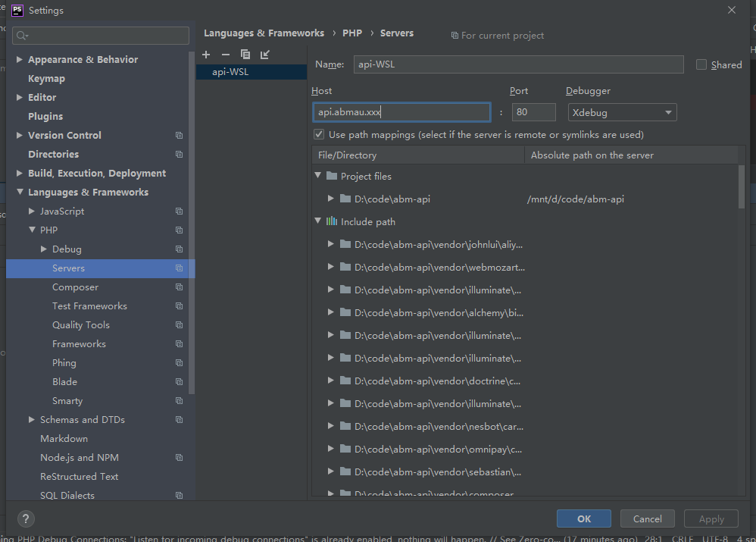Click project-level icon beside Quality Tools
This screenshot has height=542, width=756.
(x=179, y=324)
